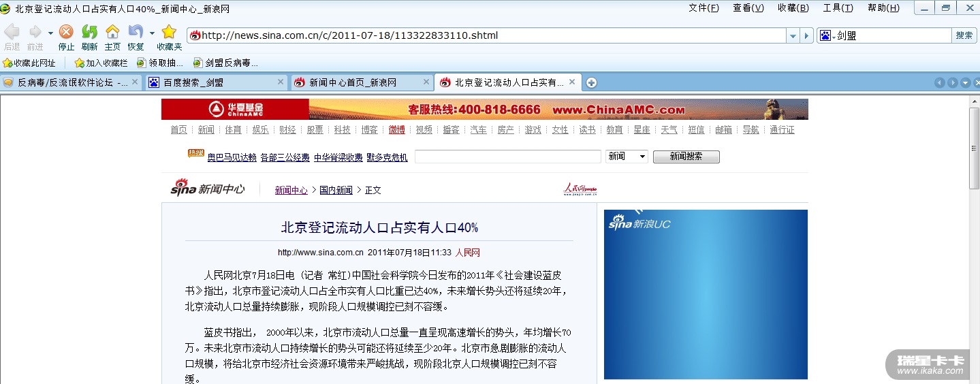Click the scrollbar up arrow
This screenshot has height=384, width=980.
tap(974, 101)
